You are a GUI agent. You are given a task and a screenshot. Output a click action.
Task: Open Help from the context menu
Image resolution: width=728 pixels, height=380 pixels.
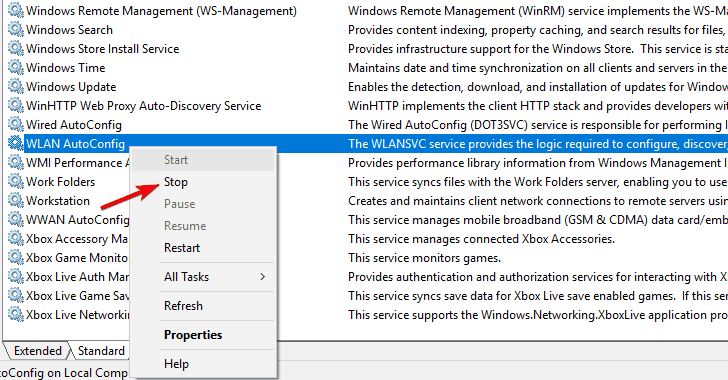[176, 364]
